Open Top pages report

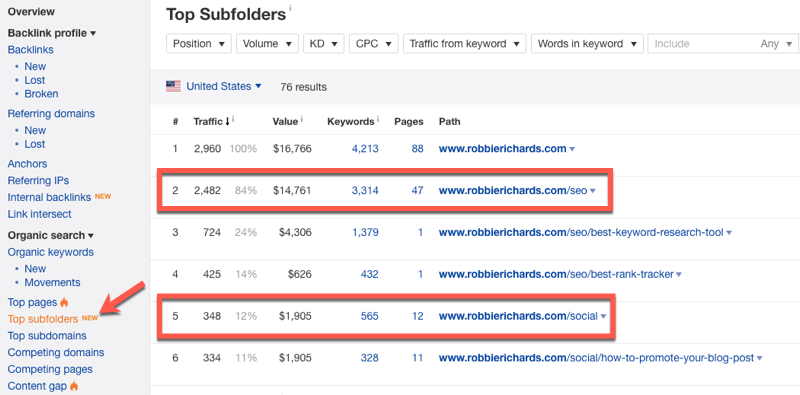[32, 302]
